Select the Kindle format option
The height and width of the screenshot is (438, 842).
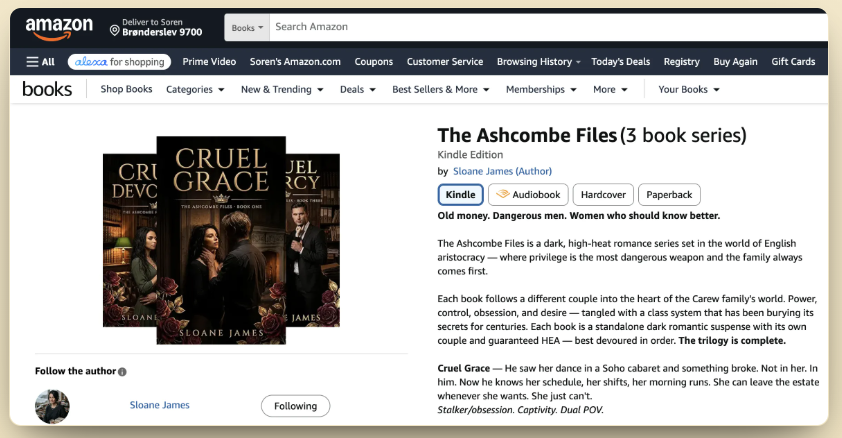[460, 194]
